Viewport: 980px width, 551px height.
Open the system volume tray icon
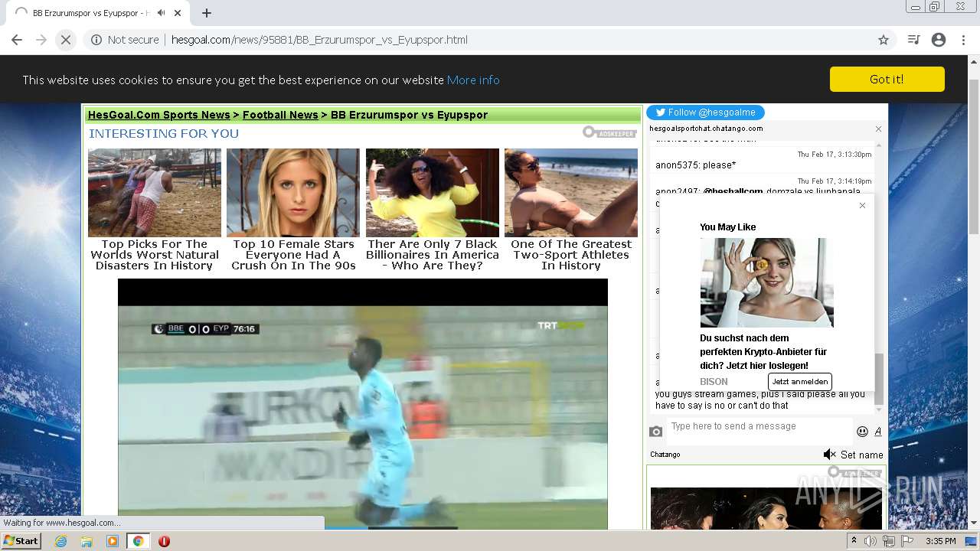tap(871, 541)
